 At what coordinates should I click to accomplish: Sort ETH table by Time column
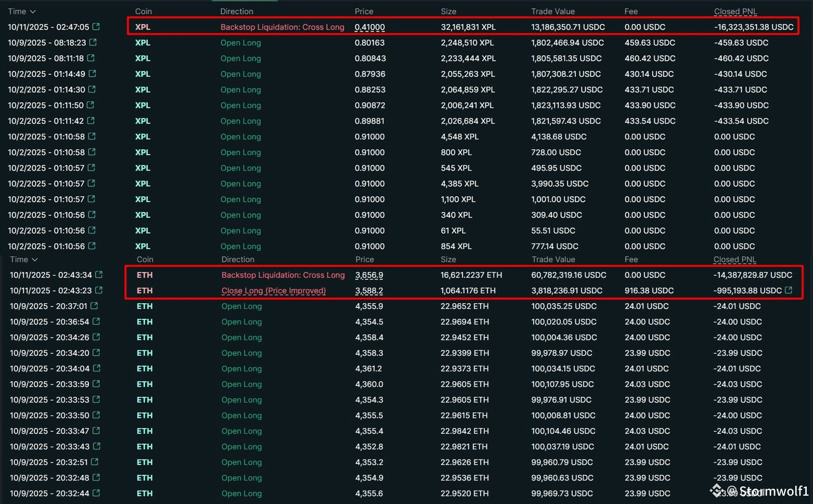coord(24,260)
